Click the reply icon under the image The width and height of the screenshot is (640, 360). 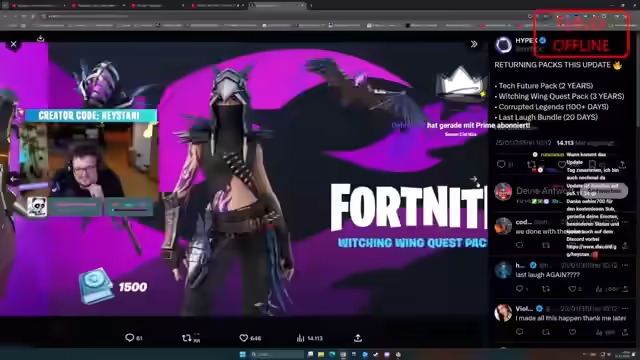tap(129, 338)
